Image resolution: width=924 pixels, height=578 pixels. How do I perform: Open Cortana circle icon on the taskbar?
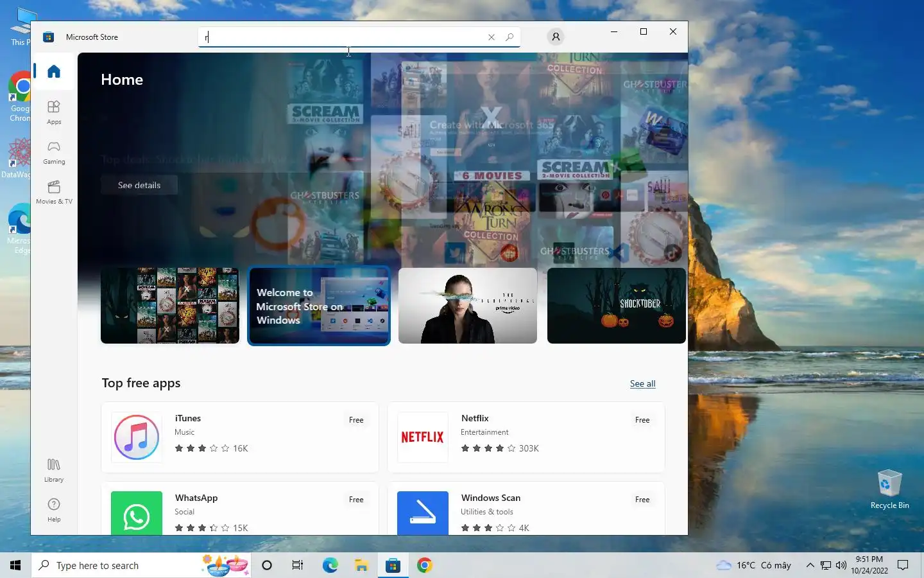267,565
